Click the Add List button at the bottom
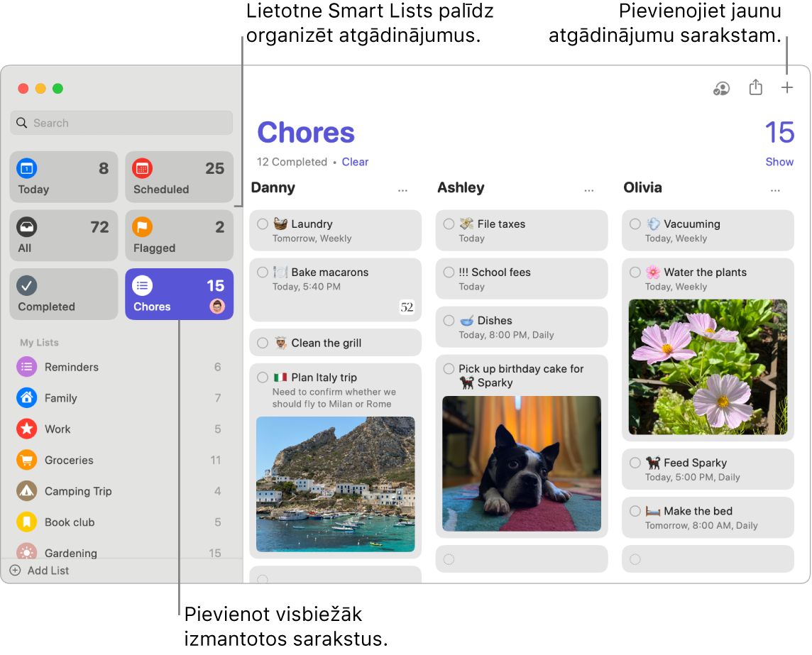 pyautogui.click(x=39, y=570)
